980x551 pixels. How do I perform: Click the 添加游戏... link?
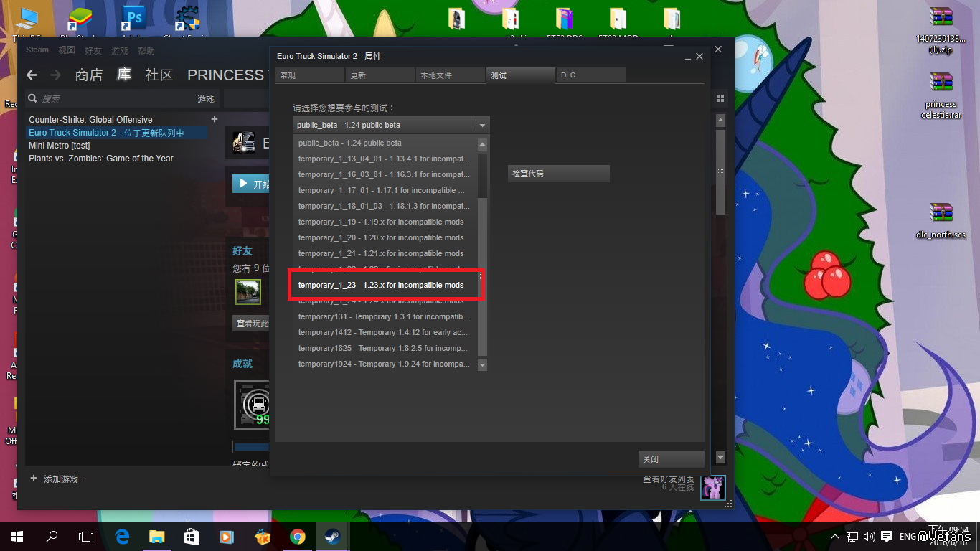tap(64, 479)
